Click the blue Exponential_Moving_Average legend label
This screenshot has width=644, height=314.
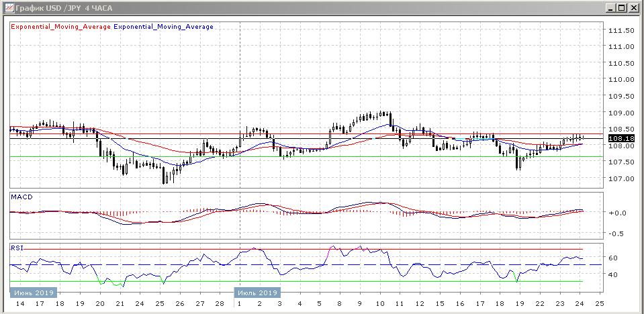point(163,27)
